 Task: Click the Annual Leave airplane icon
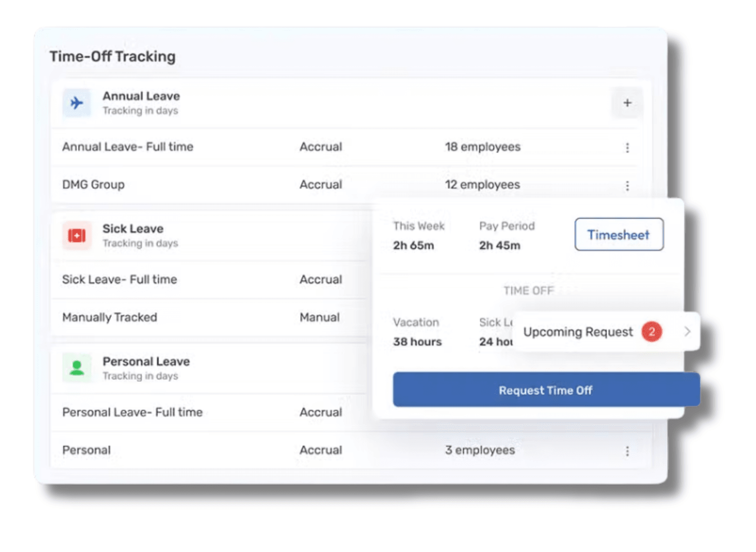(77, 103)
